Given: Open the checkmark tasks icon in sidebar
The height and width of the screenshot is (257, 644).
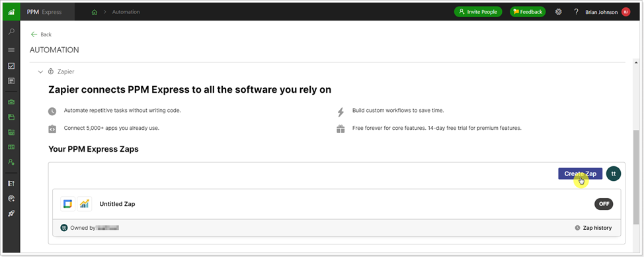Looking at the screenshot, I should (11, 66).
